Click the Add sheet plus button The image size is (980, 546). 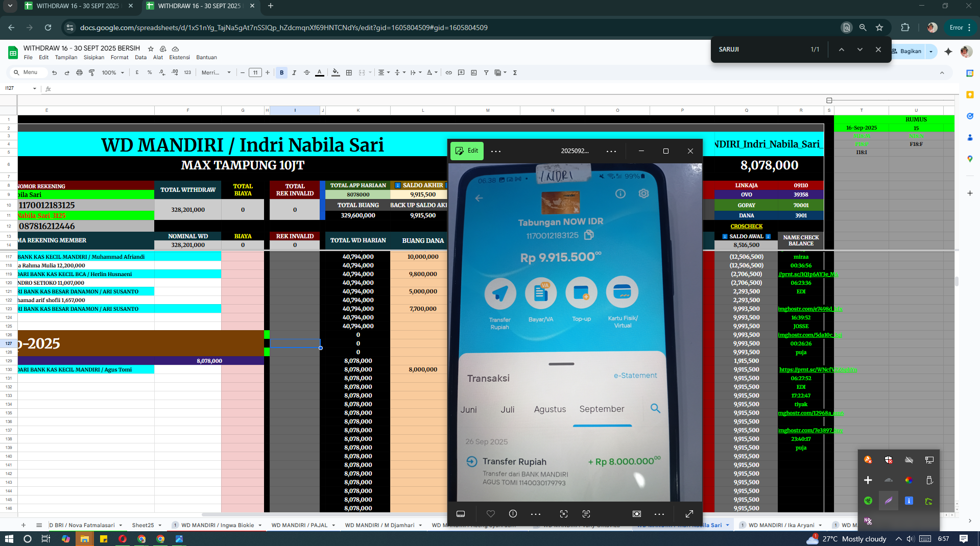(x=23, y=525)
